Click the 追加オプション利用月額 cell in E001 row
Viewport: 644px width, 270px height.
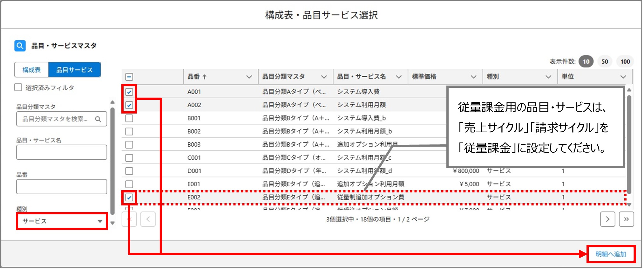[x=370, y=184]
